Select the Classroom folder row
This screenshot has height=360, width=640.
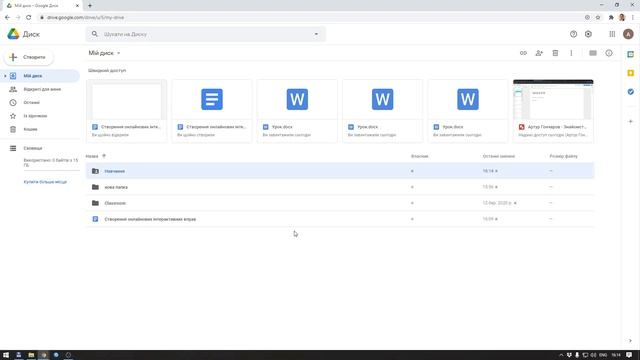tap(340, 203)
